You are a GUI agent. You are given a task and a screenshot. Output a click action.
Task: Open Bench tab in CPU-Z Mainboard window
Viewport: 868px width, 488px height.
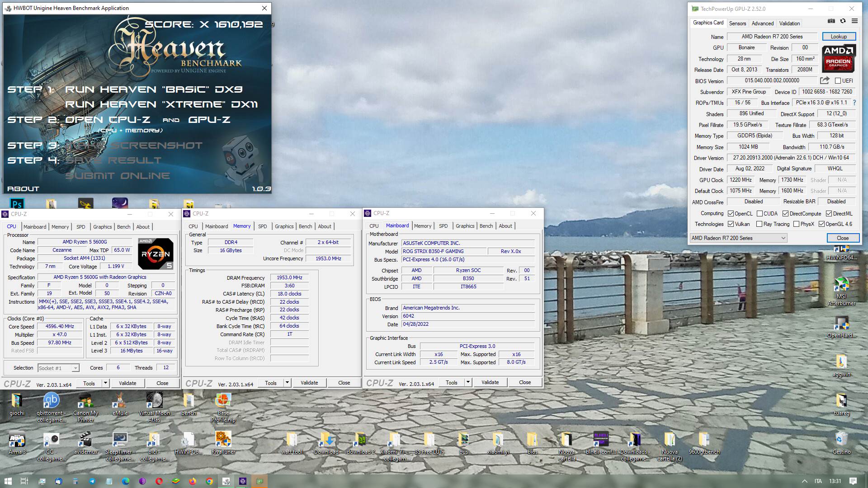486,226
